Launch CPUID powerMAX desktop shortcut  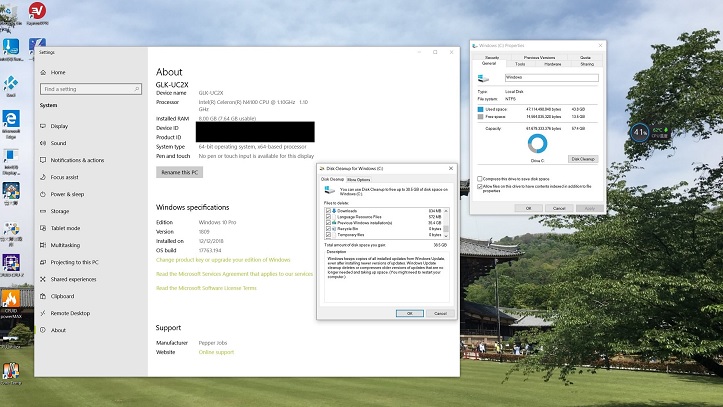pyautogui.click(x=11, y=303)
